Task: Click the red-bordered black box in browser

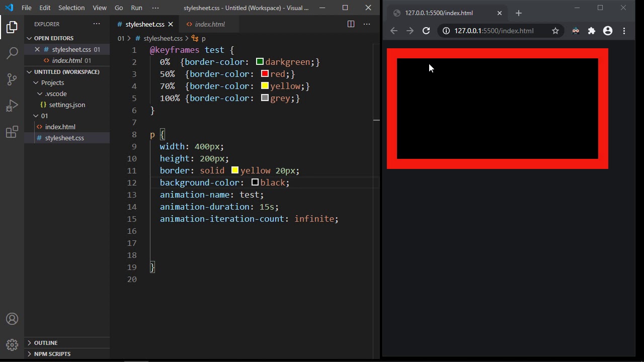Action: click(x=497, y=109)
